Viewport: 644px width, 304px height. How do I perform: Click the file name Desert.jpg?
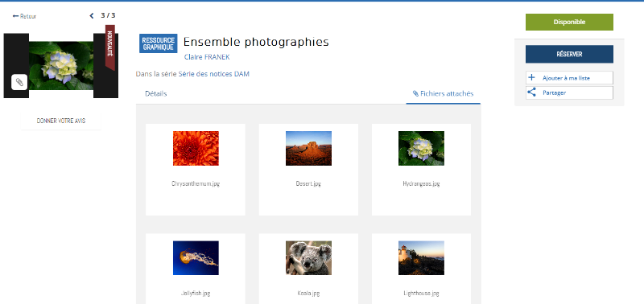pos(308,184)
